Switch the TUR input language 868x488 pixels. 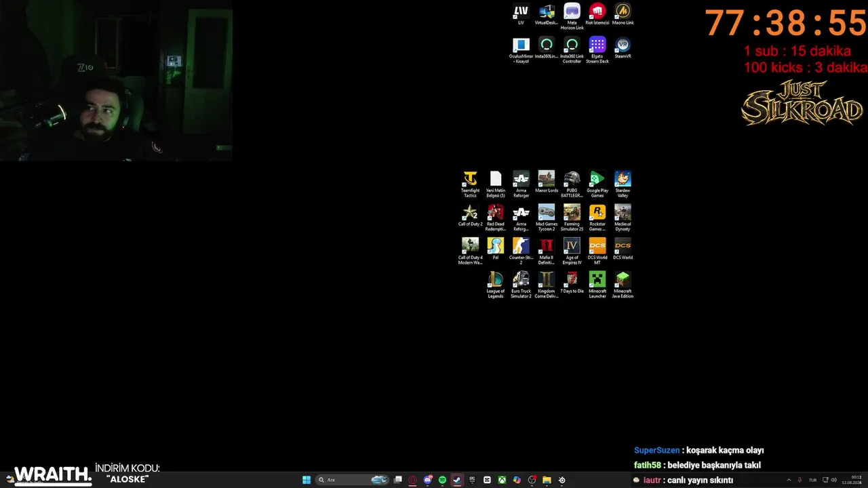813,480
